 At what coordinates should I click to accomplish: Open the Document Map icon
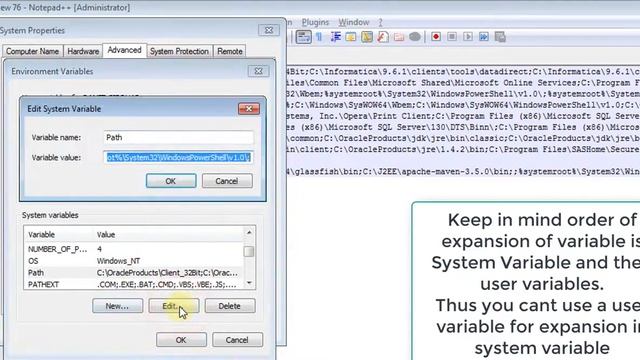367,37
